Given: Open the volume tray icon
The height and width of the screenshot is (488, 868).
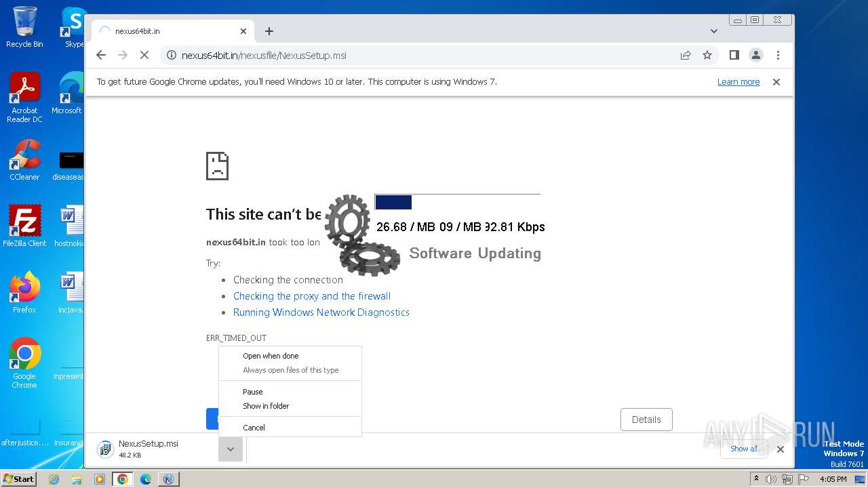Looking at the screenshot, I should coord(771,479).
